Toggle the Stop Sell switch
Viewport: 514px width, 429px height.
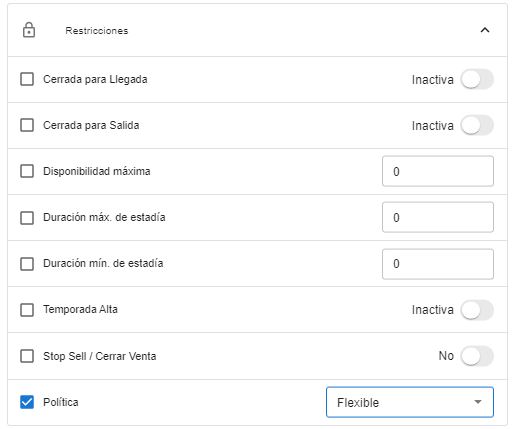477,356
